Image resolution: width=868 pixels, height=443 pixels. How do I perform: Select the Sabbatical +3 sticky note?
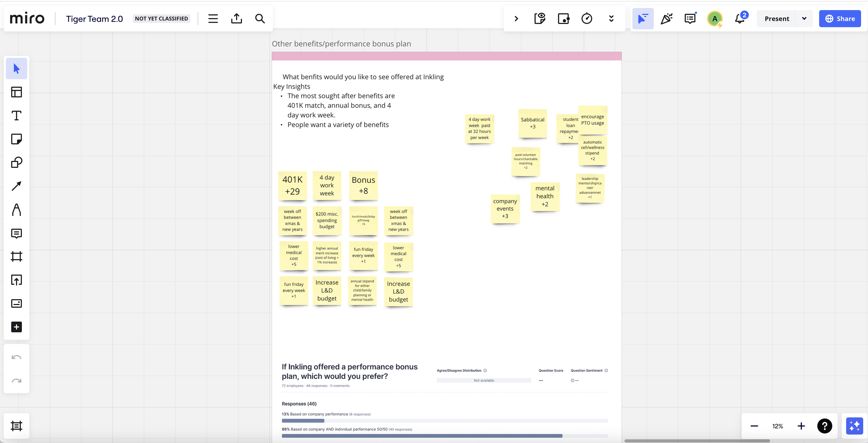[x=533, y=123]
